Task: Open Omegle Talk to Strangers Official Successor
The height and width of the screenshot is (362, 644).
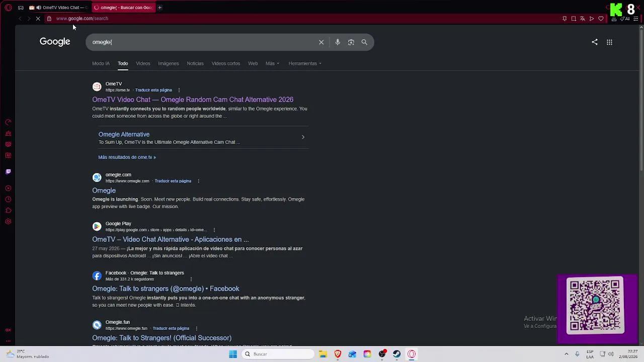Action: point(162,338)
